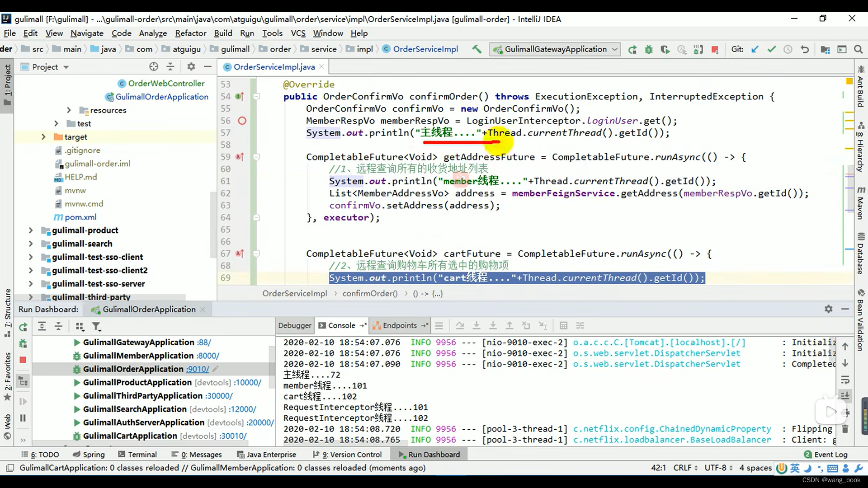This screenshot has height=488, width=868.
Task: Revert changes with the Git rollback icon
Action: point(805,49)
